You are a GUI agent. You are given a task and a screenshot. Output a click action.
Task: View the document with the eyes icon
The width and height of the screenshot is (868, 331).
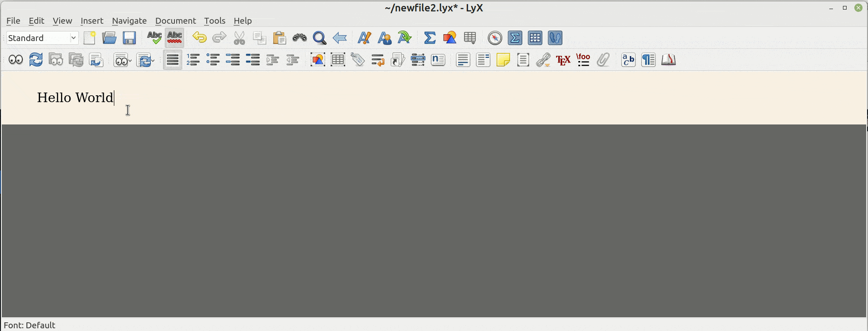tap(16, 60)
